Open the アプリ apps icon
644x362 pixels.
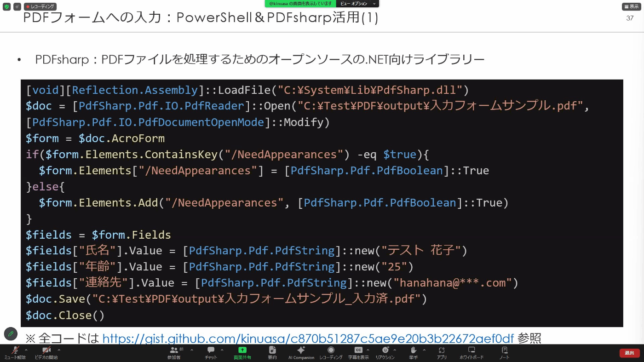click(442, 353)
